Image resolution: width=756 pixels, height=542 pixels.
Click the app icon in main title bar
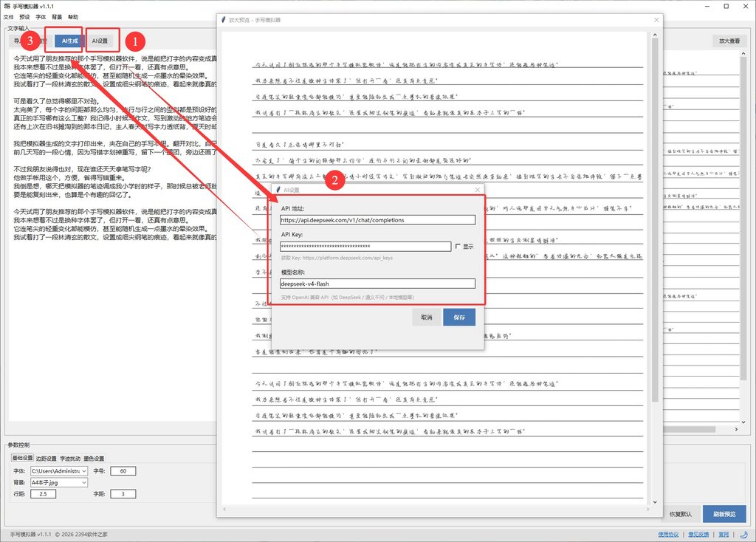(x=7, y=6)
